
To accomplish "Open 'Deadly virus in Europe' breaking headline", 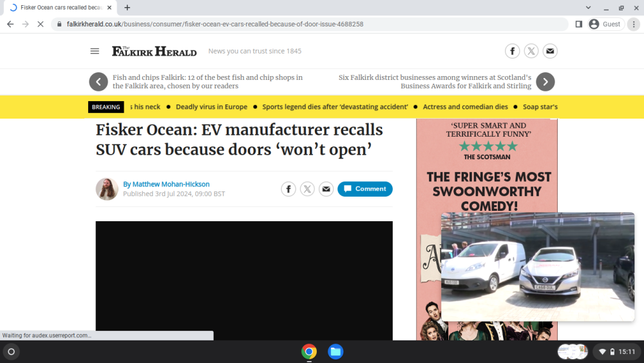I will 211,107.
